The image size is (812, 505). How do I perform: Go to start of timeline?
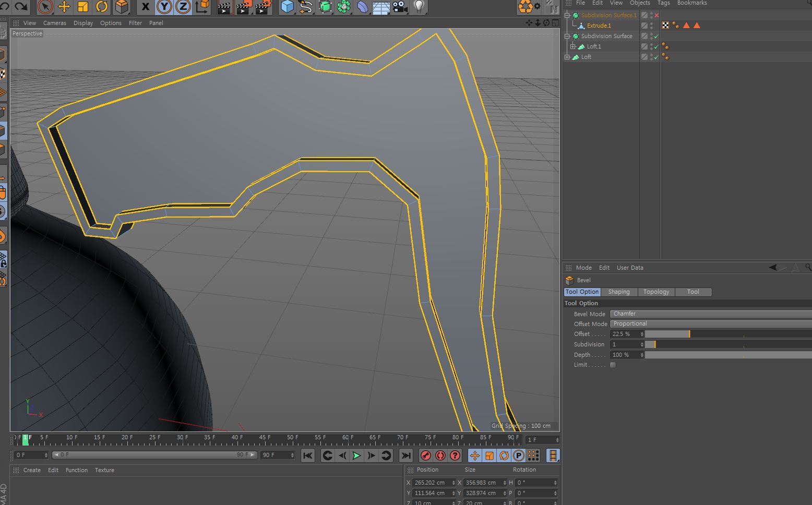point(308,455)
